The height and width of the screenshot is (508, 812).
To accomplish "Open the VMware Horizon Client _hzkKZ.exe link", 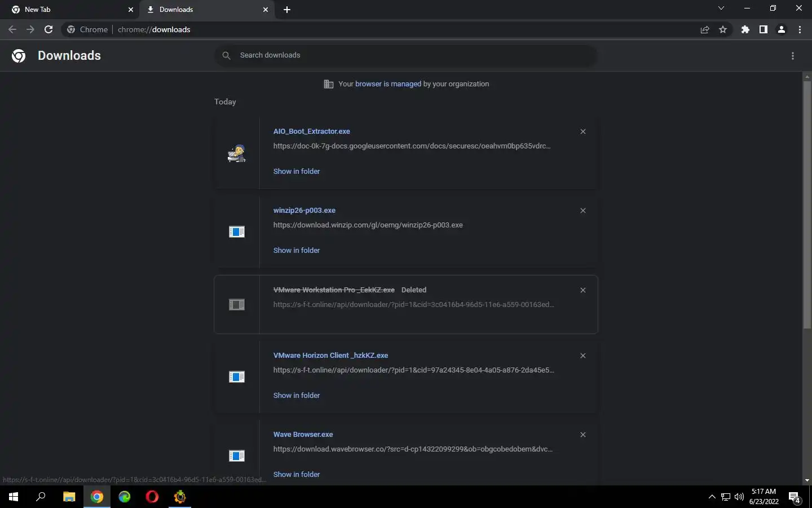I will [x=330, y=356].
